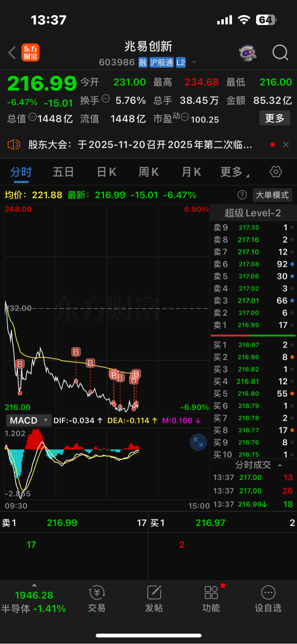
Task: Tap the L2 level badge
Action: click(x=181, y=62)
